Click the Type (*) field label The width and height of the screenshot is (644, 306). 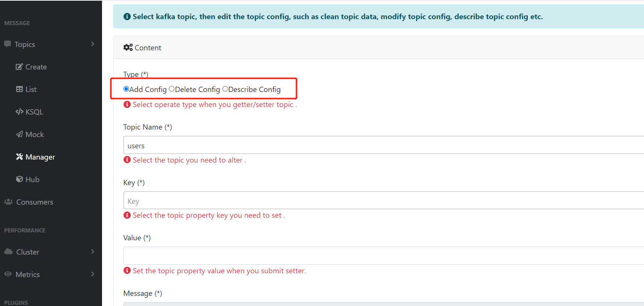point(136,74)
